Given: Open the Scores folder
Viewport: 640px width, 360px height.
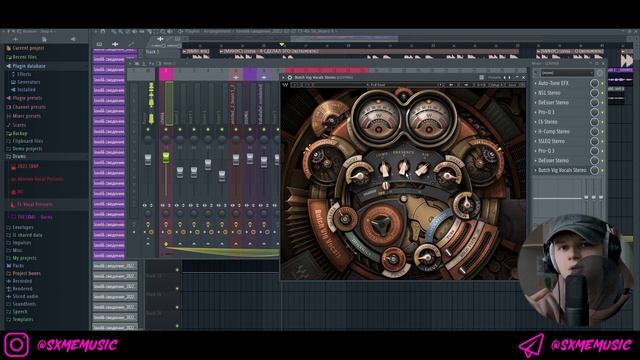Looking at the screenshot, I should click(19, 125).
